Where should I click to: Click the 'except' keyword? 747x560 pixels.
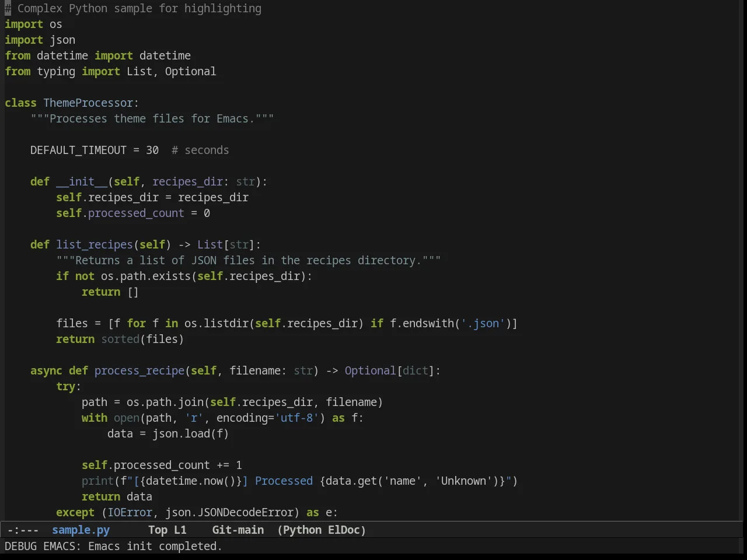click(x=75, y=512)
